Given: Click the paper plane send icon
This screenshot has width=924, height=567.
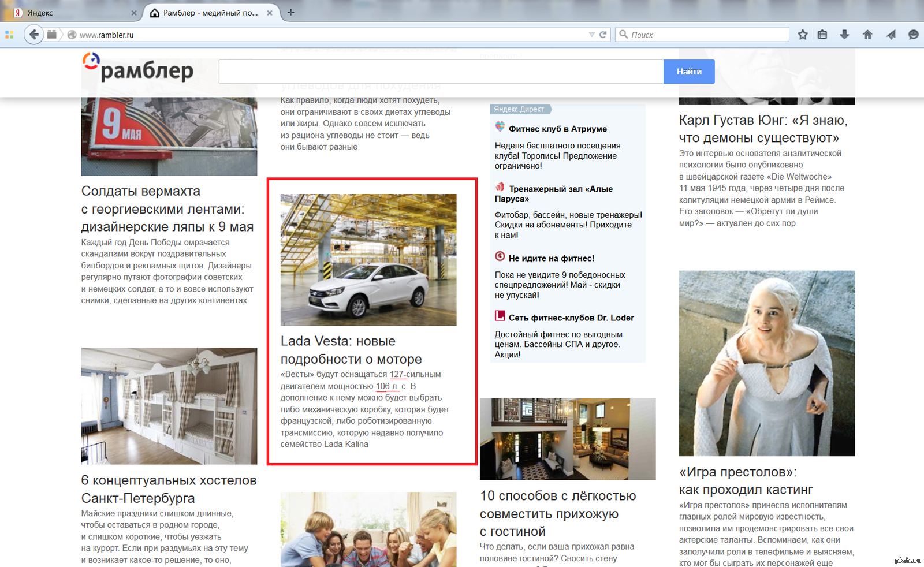Looking at the screenshot, I should (x=891, y=35).
